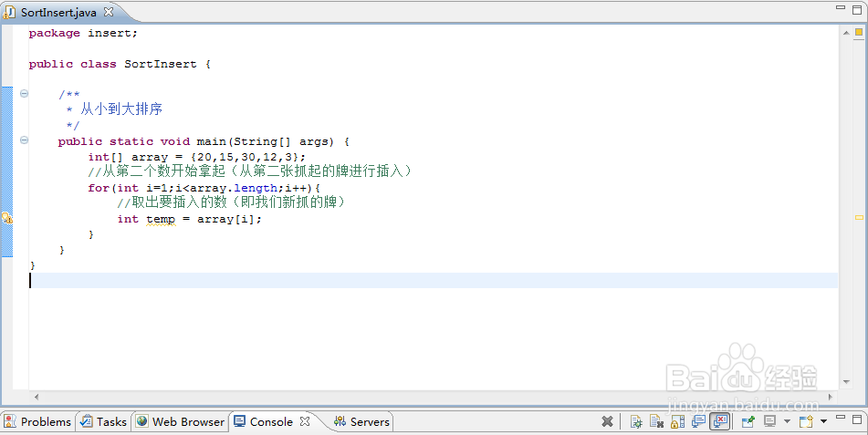This screenshot has height=435, width=868.
Task: Toggle show console on standard error change
Action: tap(719, 421)
